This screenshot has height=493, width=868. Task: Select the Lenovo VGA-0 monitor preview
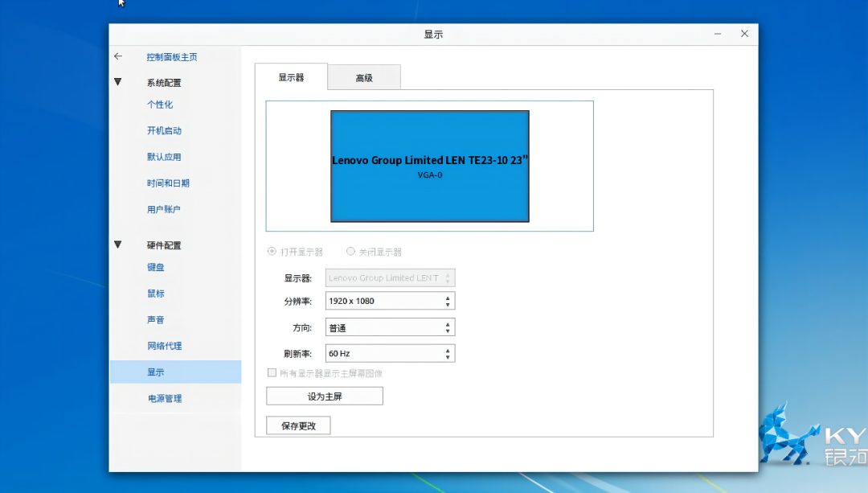pos(429,166)
